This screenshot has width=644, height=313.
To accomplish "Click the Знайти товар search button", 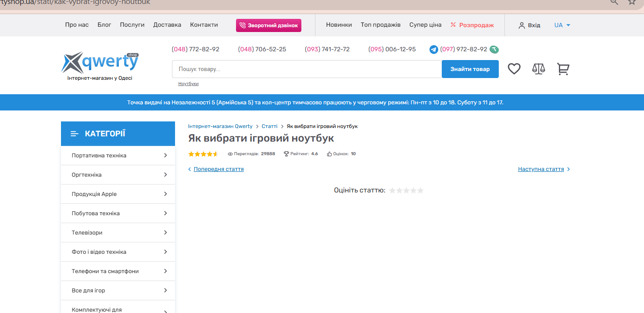I will [x=470, y=69].
